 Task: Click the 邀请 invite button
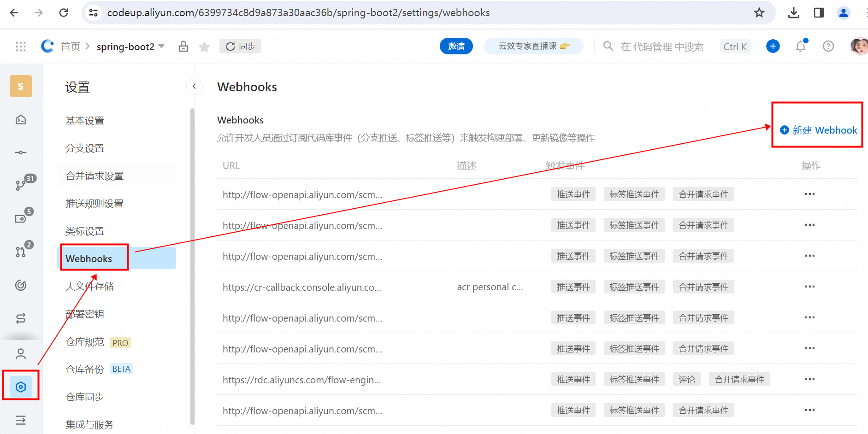click(456, 46)
